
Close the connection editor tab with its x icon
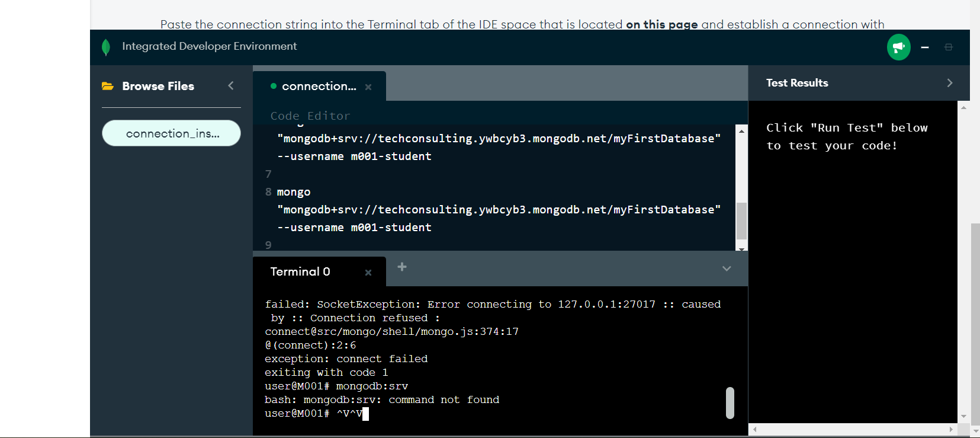click(368, 87)
